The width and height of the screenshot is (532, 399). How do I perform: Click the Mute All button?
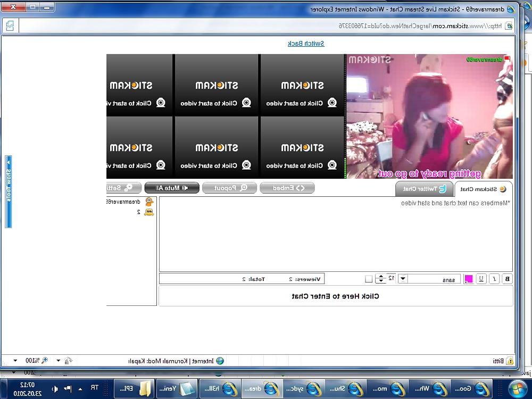[172, 188]
